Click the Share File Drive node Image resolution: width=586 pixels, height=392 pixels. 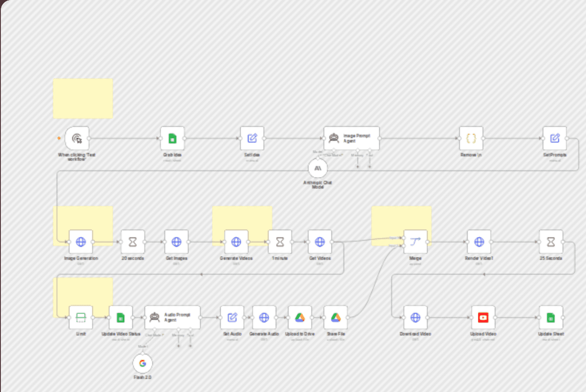[336, 317]
